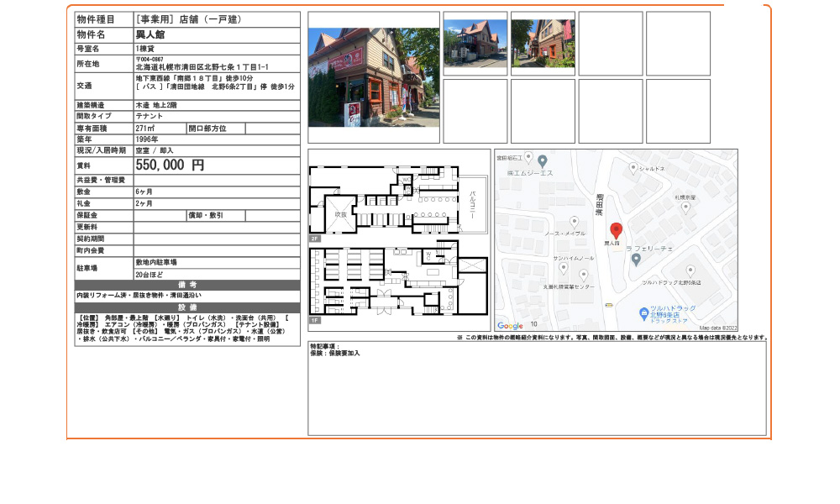Viewport: 840px width, 504px height.
Task: Click the teal 味エムジーエス pin near 宮田組石工
Action: click(543, 159)
